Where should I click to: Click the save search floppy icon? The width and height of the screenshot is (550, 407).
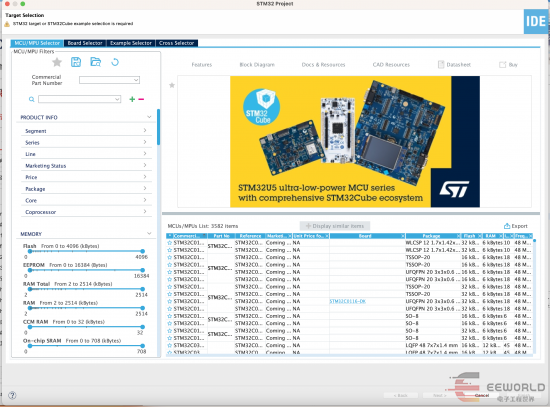[76, 62]
